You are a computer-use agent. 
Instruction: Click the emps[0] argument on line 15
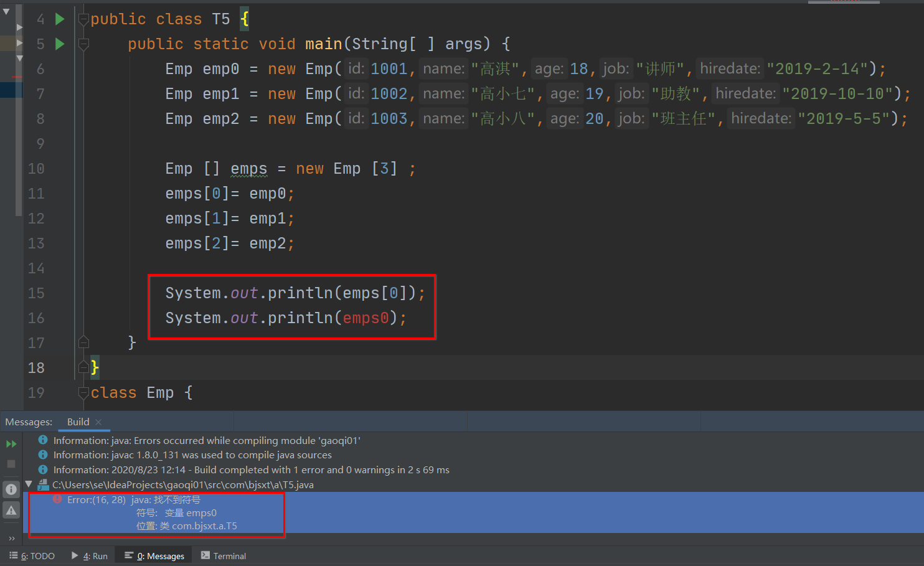(x=375, y=293)
